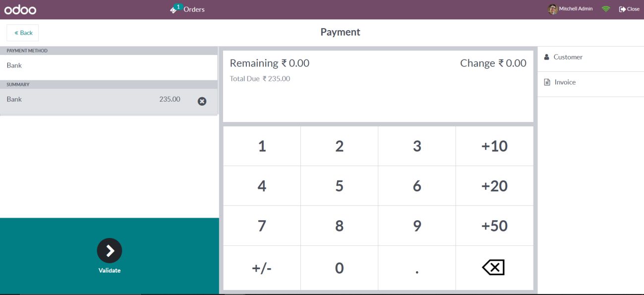The width and height of the screenshot is (644, 295).
Task: Select the Customer option
Action: click(x=568, y=57)
